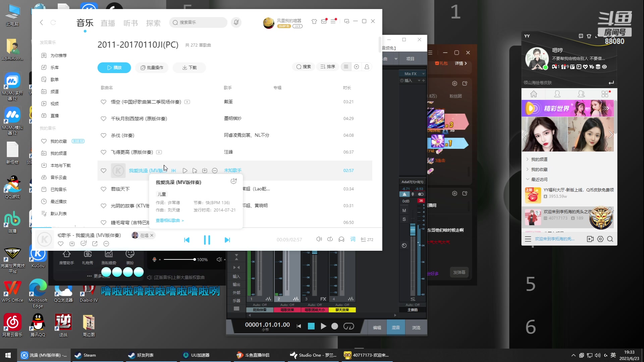Switch to the 直播 tab in music app

pyautogui.click(x=108, y=22)
